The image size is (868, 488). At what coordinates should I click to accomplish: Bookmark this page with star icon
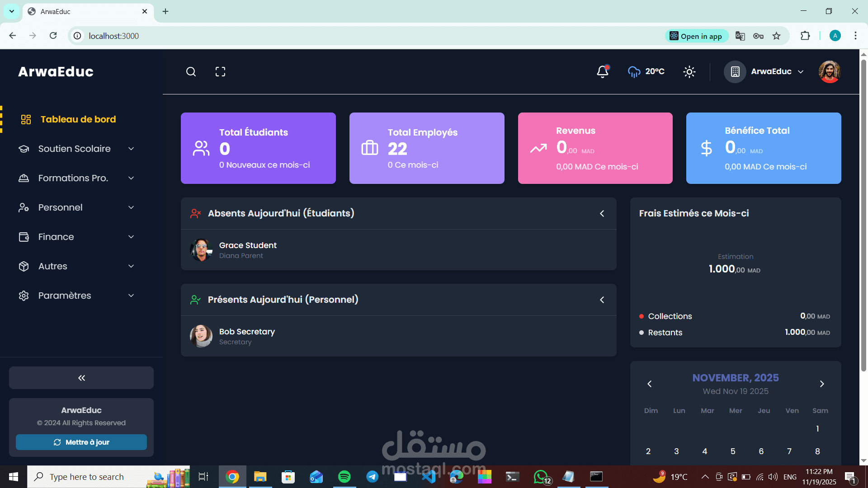pyautogui.click(x=777, y=36)
